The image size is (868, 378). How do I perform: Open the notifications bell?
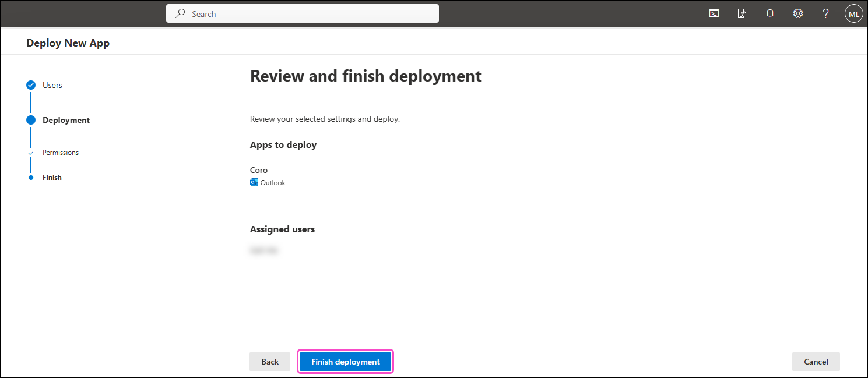[770, 14]
